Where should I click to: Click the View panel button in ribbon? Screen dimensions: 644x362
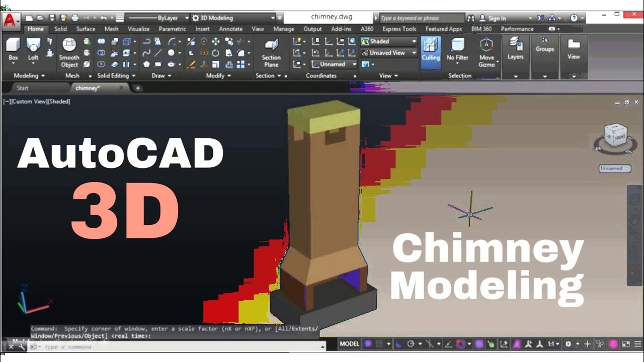(574, 57)
